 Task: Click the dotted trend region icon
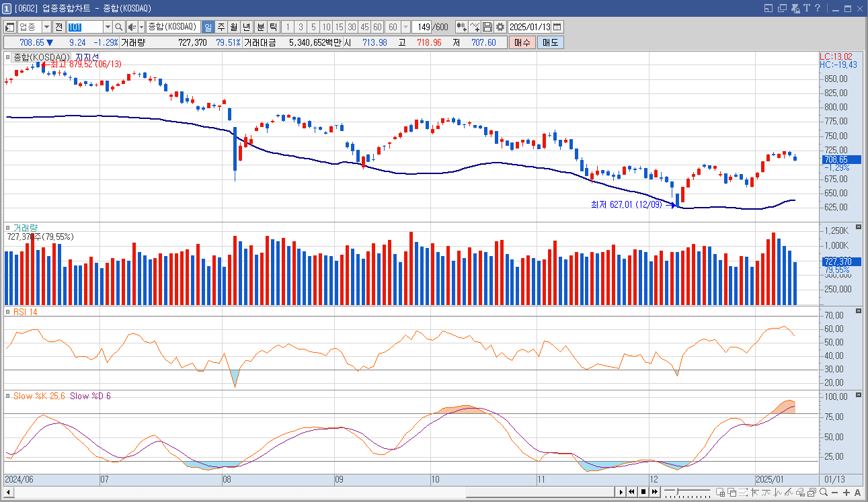tap(743, 493)
